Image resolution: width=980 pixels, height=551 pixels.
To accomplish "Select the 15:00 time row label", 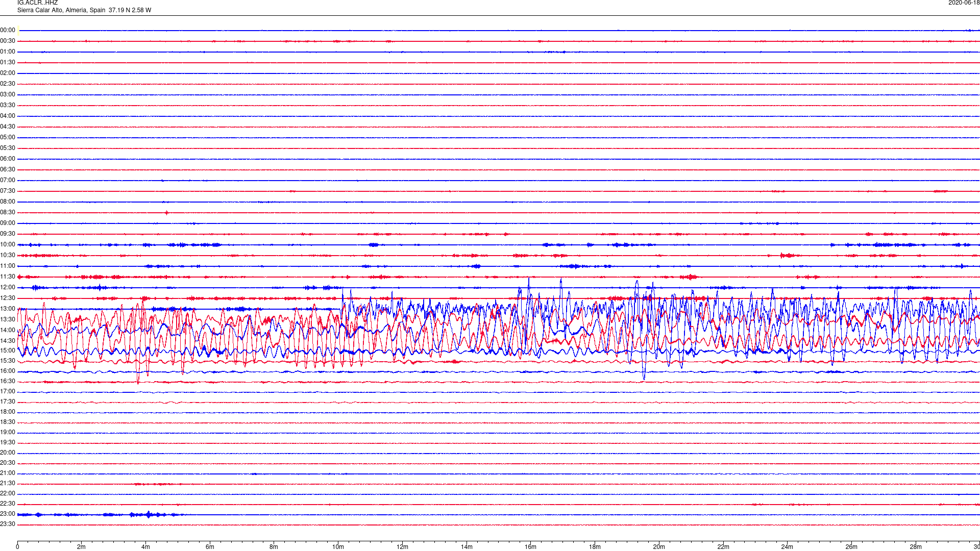I will pyautogui.click(x=8, y=350).
